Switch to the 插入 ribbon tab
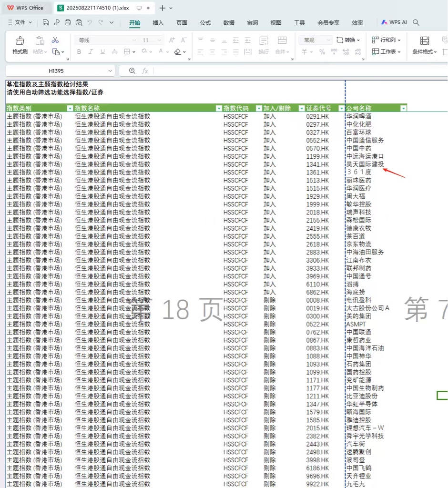448x488 pixels. pos(158,23)
